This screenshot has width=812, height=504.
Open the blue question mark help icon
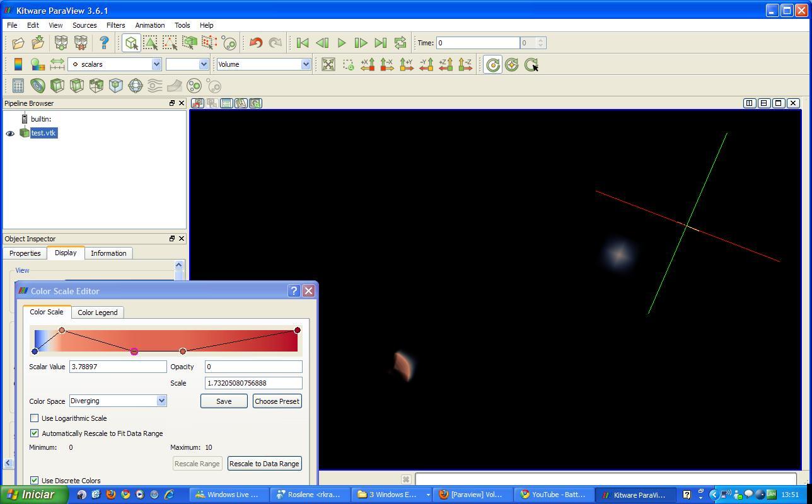click(104, 43)
